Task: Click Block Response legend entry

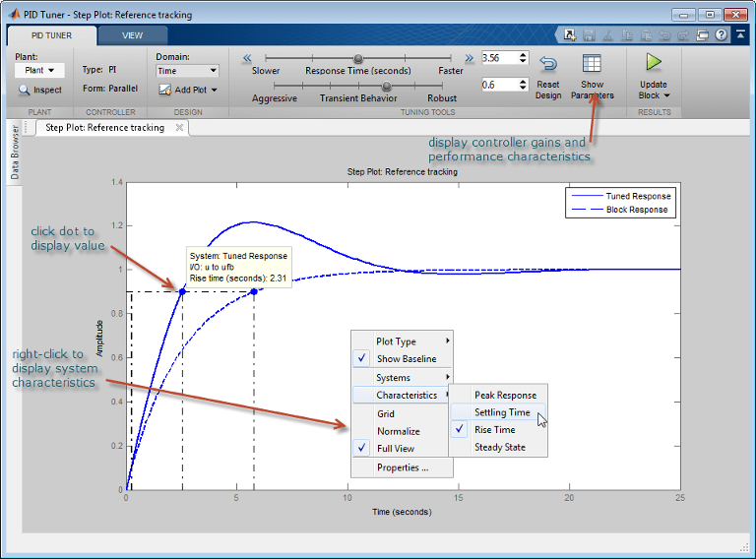Action: click(621, 210)
